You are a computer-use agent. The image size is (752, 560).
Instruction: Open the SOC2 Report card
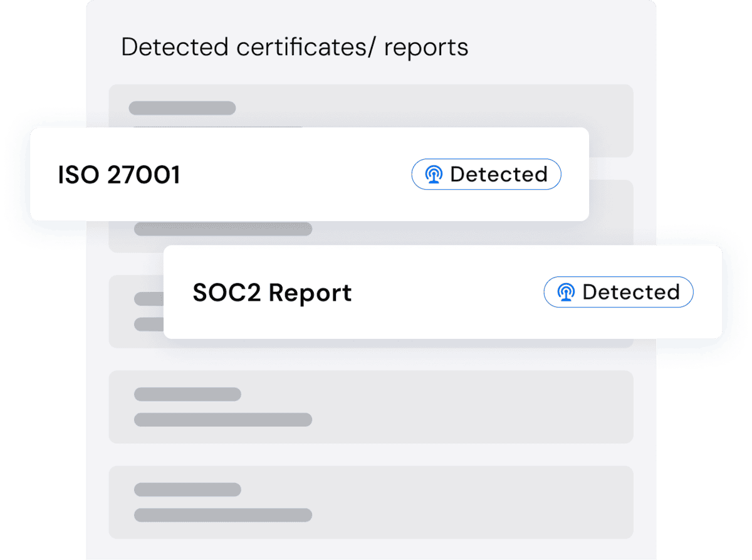(x=442, y=292)
